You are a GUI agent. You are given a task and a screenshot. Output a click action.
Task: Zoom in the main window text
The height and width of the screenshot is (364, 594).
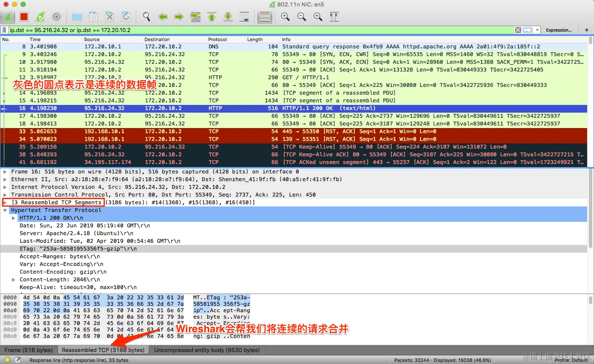pyautogui.click(x=285, y=17)
